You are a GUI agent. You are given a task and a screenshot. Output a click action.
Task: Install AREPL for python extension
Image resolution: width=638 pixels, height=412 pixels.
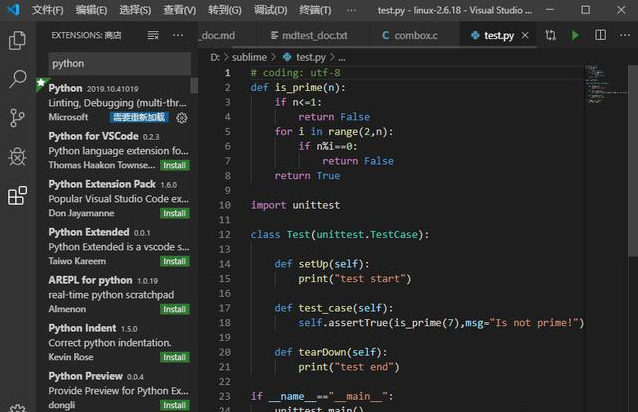[174, 310]
